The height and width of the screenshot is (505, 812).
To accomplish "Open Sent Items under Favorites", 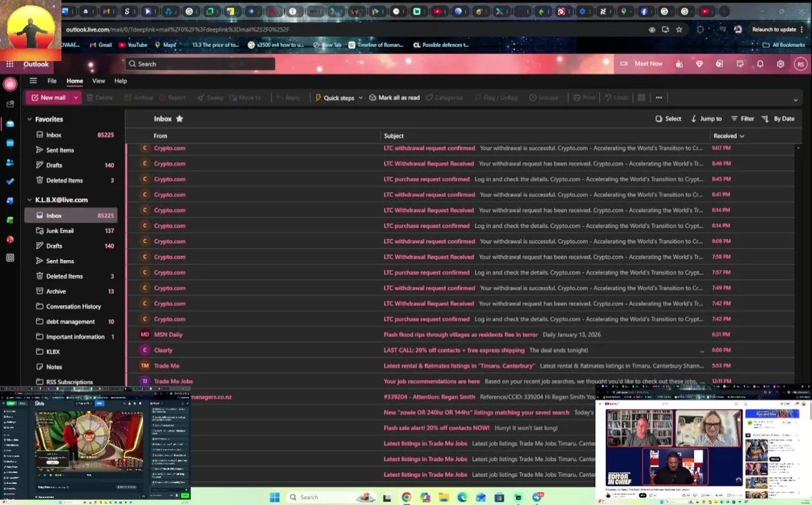I will click(x=71, y=150).
